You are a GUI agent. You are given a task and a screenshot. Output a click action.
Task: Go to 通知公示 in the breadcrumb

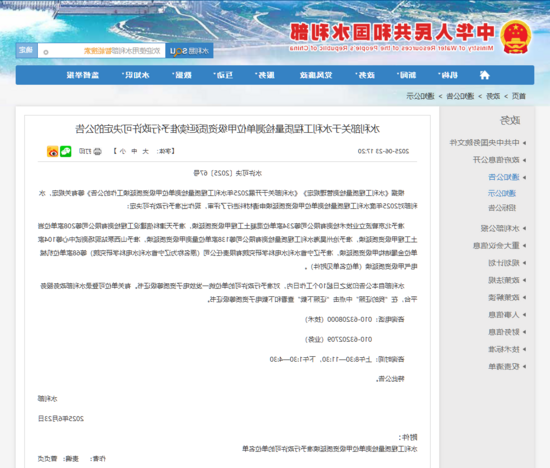coord(420,96)
